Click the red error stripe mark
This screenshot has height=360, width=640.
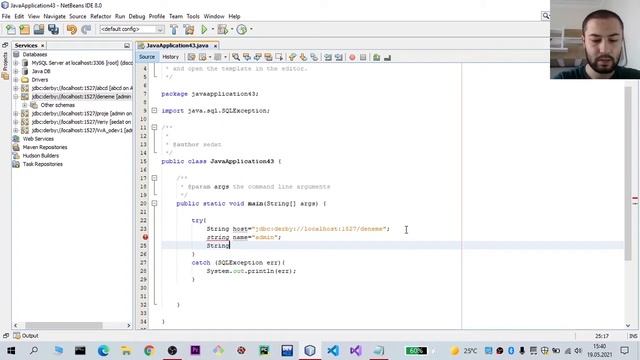coord(635,199)
